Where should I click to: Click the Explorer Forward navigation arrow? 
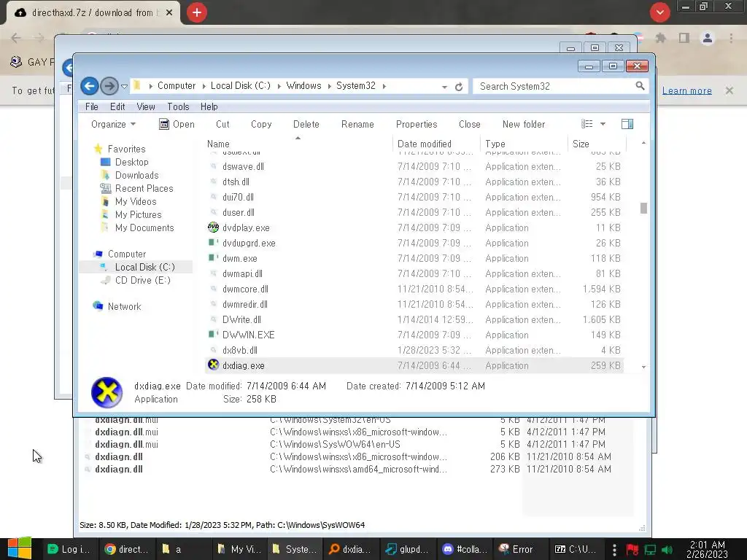[109, 86]
